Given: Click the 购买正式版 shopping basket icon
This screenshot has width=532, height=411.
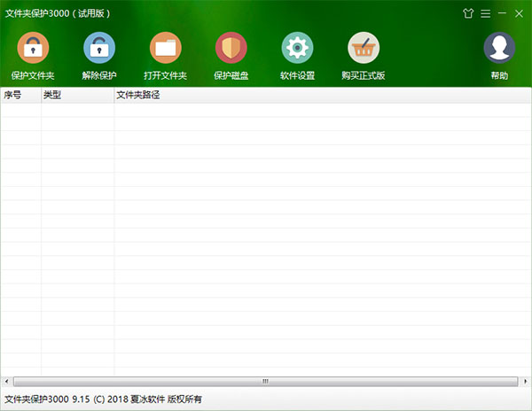Looking at the screenshot, I should click(x=364, y=48).
